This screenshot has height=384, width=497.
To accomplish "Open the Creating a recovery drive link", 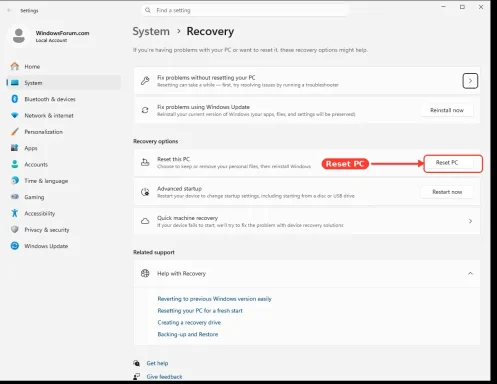I will click(189, 322).
